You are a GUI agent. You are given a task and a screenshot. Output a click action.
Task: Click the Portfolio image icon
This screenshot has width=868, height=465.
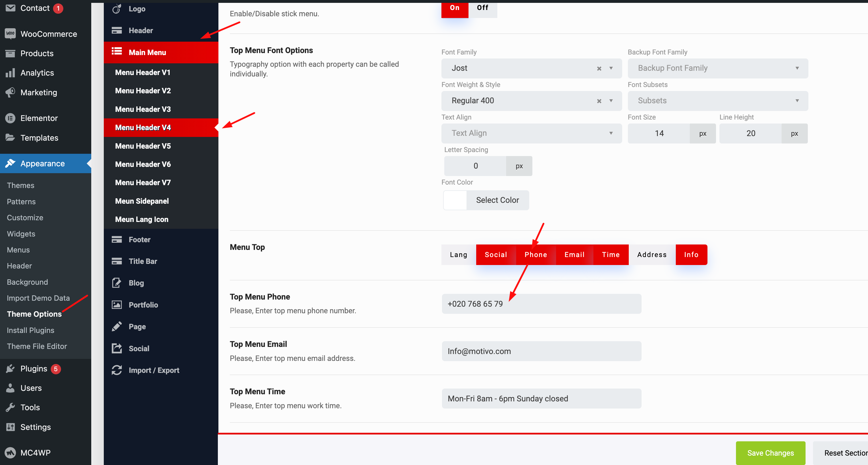tap(117, 304)
